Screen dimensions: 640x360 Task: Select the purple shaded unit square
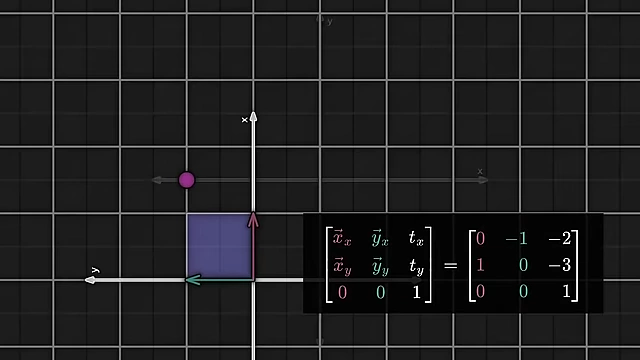220,246
